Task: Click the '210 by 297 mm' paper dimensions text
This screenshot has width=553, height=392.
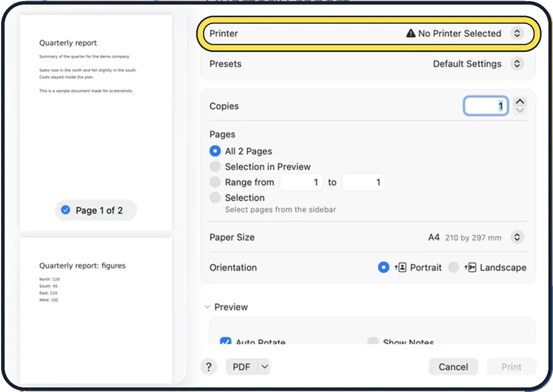Action: (473, 238)
